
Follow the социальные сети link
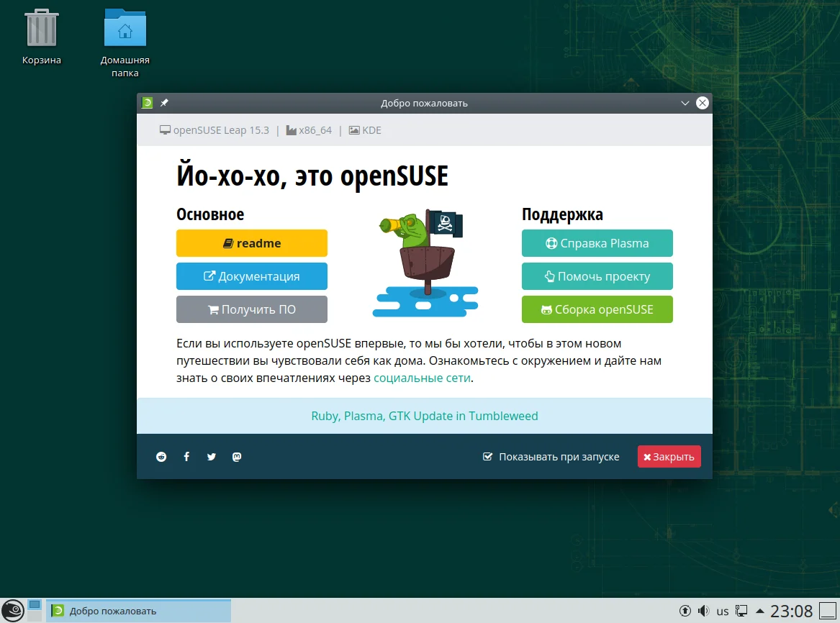[x=422, y=378]
